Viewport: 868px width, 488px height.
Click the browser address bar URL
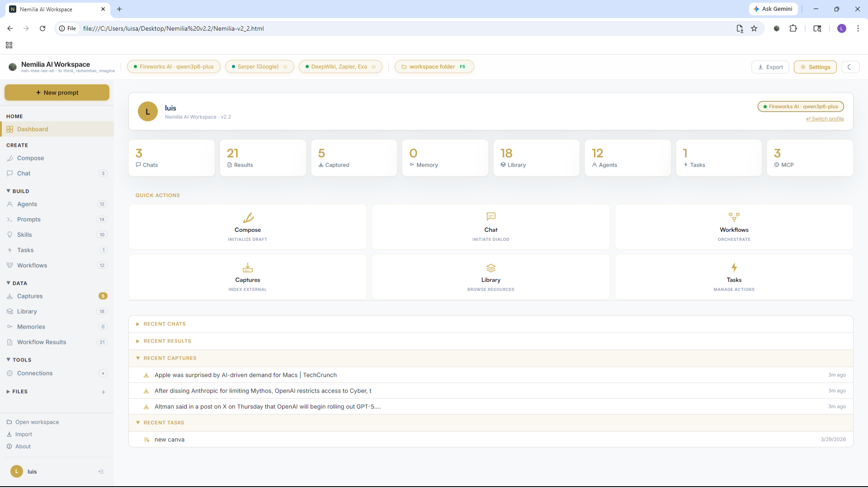click(x=173, y=28)
